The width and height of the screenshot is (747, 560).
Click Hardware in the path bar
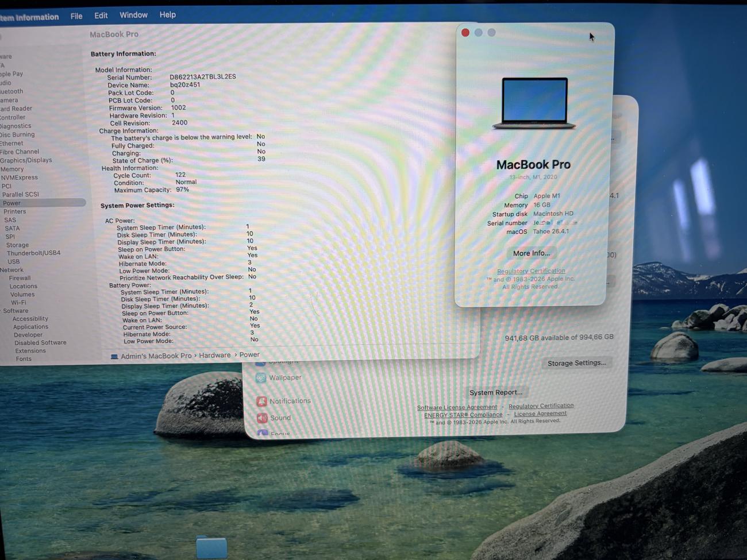click(215, 356)
